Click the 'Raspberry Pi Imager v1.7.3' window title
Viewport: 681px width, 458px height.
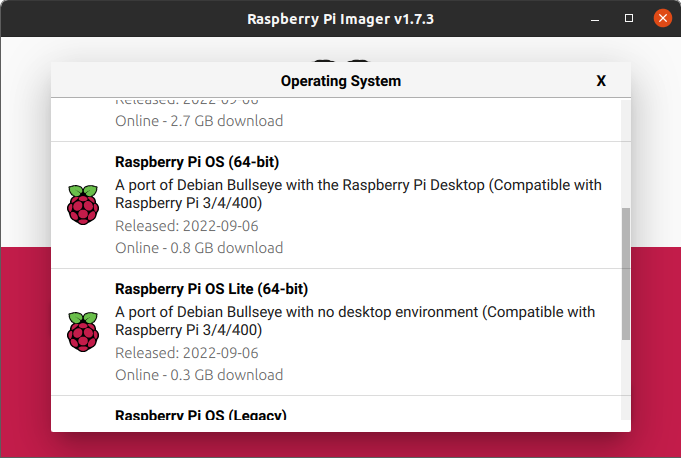tap(340, 19)
